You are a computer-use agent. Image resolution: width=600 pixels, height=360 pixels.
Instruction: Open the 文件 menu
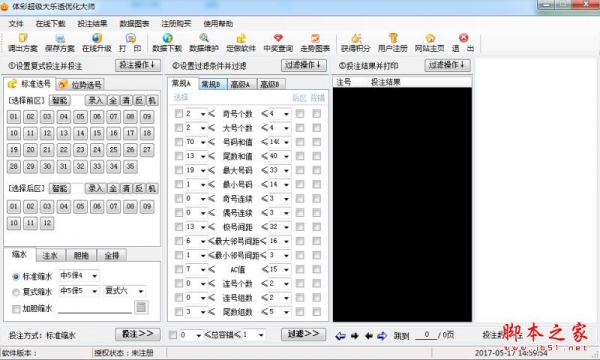pyautogui.click(x=16, y=24)
